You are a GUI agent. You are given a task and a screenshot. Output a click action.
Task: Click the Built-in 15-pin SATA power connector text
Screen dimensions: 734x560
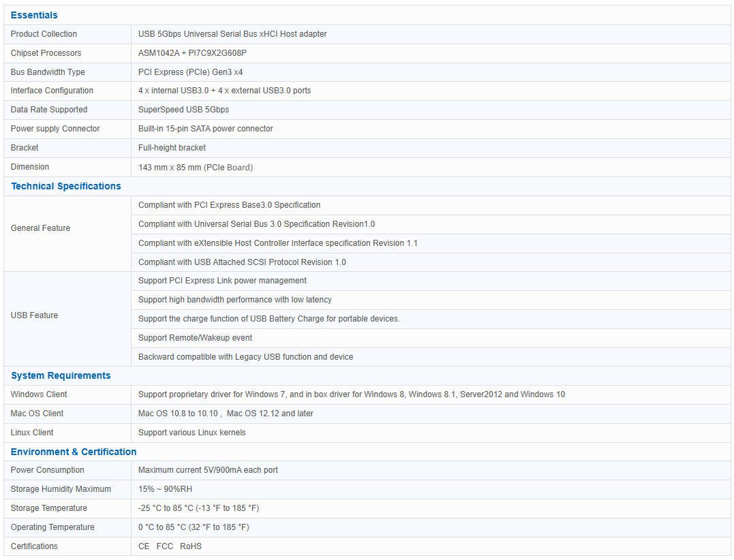pyautogui.click(x=205, y=129)
